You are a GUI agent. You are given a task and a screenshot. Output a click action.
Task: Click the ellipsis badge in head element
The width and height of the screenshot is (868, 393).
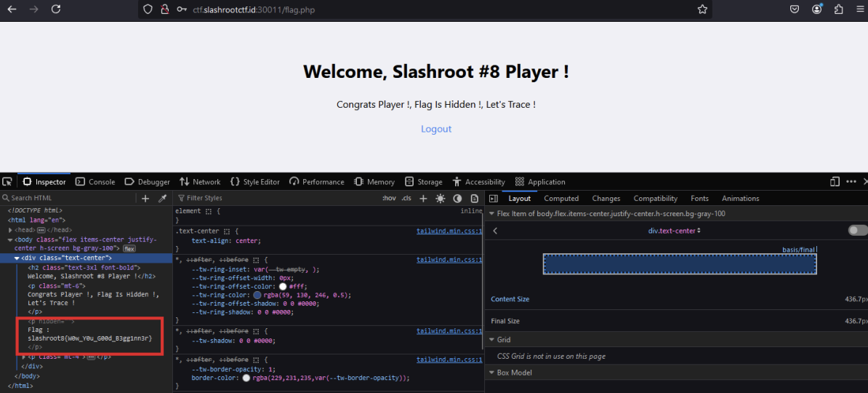(x=41, y=230)
